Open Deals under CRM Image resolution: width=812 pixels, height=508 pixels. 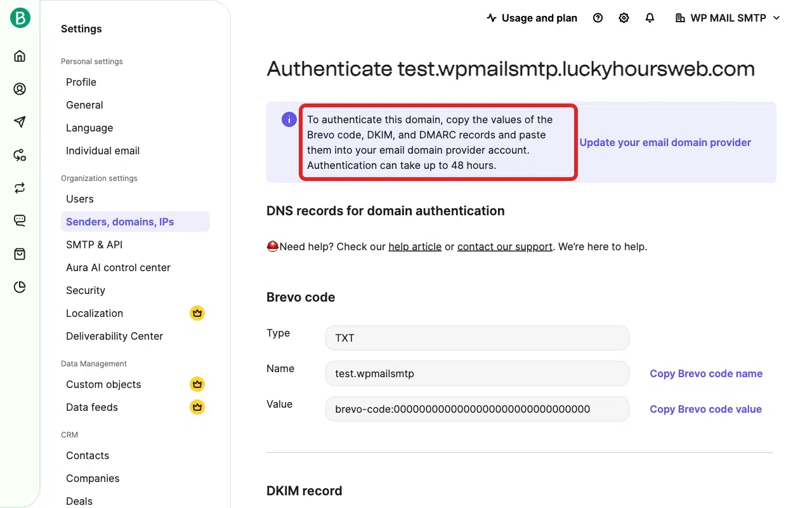[79, 501]
